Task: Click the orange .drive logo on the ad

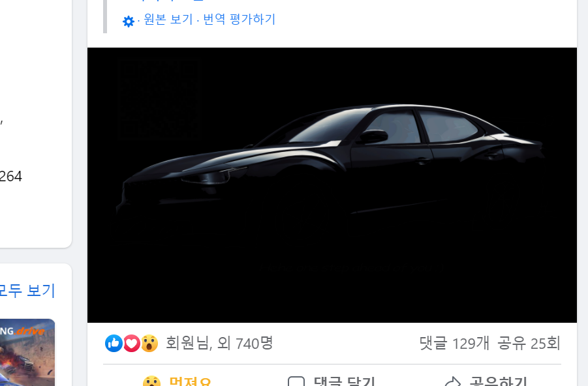Action: [x=31, y=331]
